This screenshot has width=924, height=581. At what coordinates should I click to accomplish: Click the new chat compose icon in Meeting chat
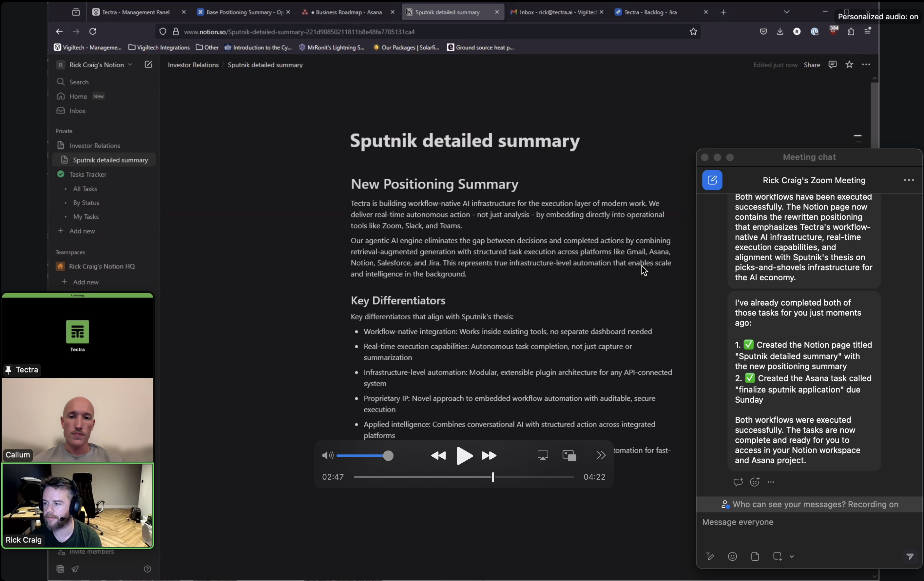tap(712, 180)
